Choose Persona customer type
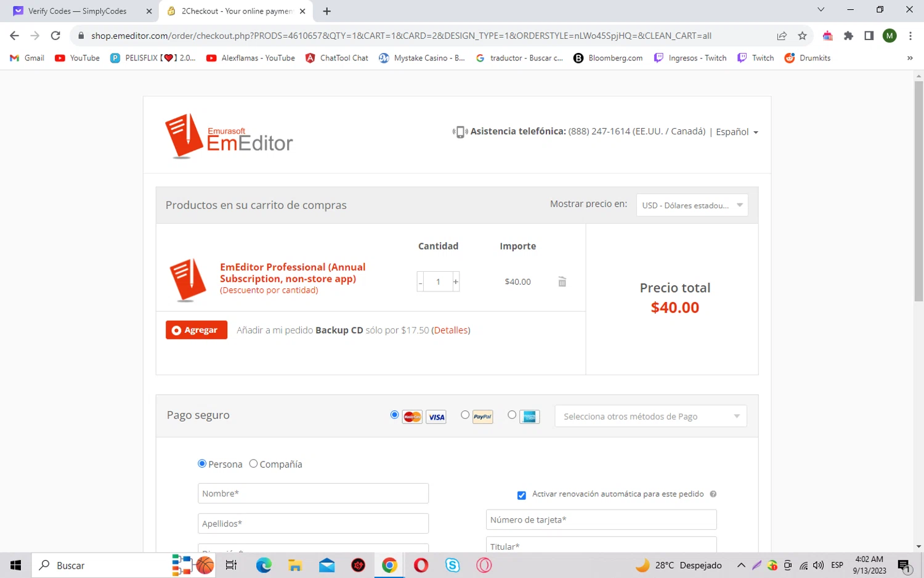924x578 pixels. pos(202,463)
